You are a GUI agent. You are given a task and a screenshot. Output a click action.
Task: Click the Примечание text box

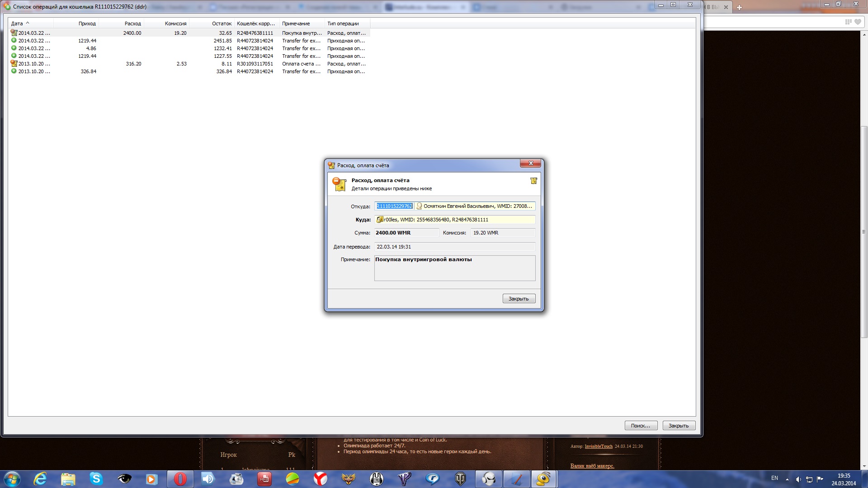(x=455, y=268)
